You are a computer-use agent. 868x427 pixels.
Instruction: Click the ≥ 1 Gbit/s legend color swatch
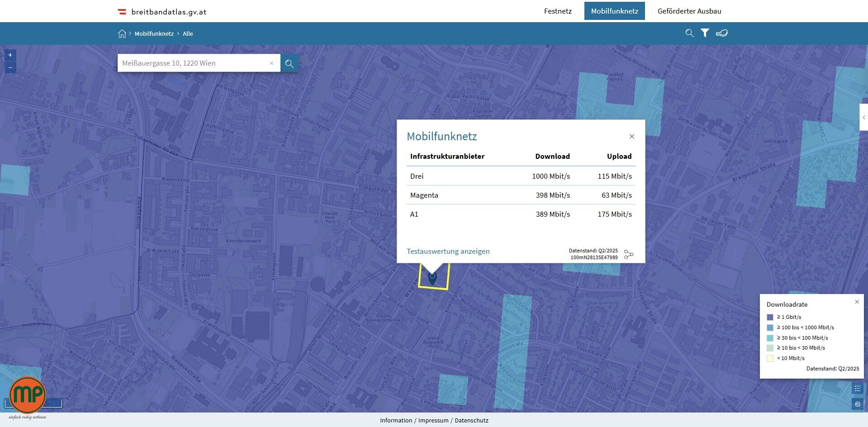pos(770,317)
